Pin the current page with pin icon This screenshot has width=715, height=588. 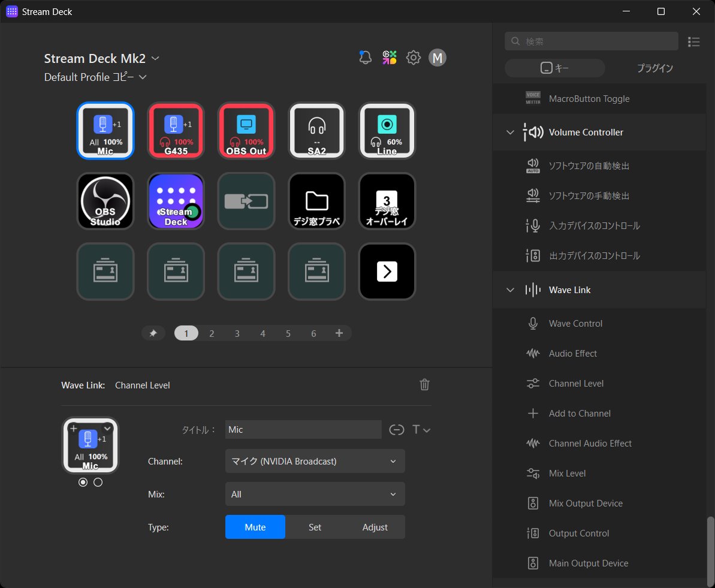(153, 333)
